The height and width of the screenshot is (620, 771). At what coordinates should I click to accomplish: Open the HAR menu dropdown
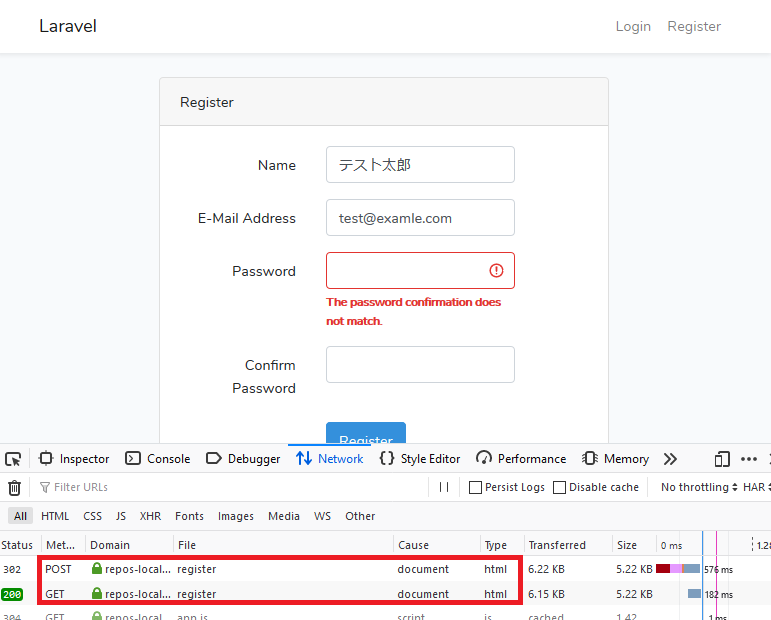click(x=756, y=488)
